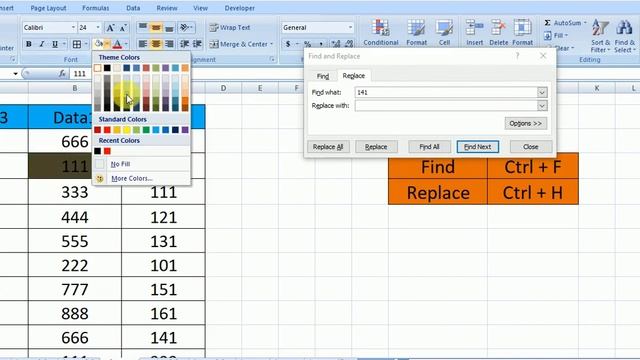Click the Replace All button

point(328,147)
